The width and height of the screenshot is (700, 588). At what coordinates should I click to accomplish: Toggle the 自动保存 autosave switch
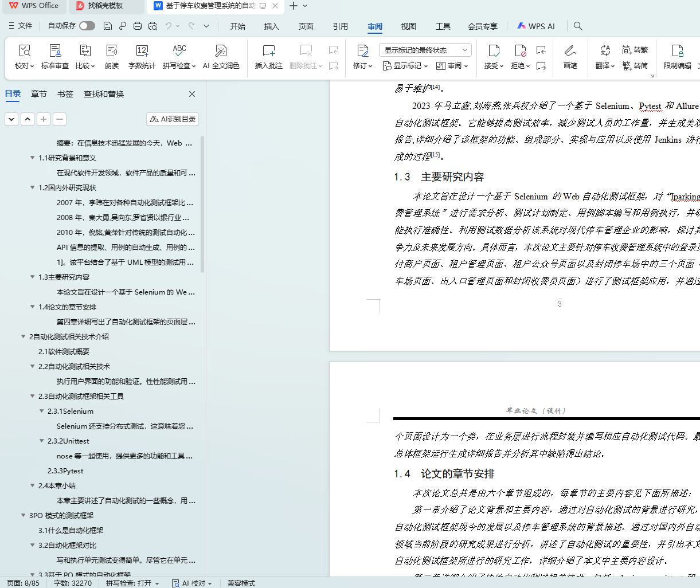(87, 26)
